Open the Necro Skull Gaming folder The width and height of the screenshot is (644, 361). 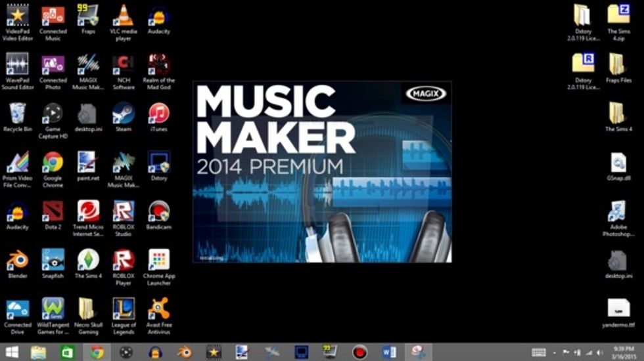[88, 316]
